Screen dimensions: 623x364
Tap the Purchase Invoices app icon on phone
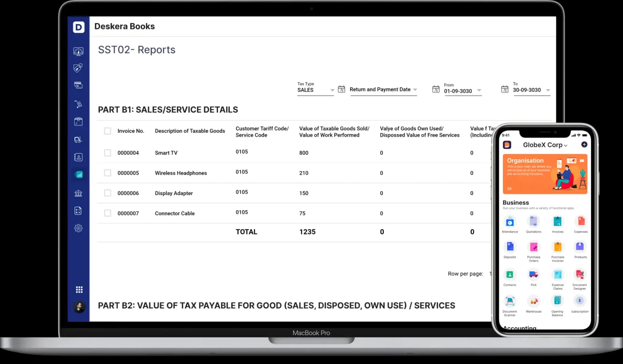pos(558,247)
